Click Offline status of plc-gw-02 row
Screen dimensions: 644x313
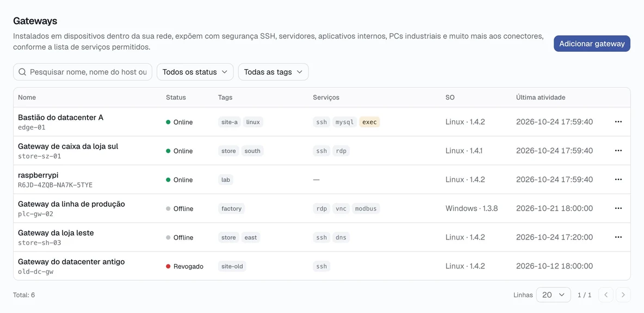[179, 208]
